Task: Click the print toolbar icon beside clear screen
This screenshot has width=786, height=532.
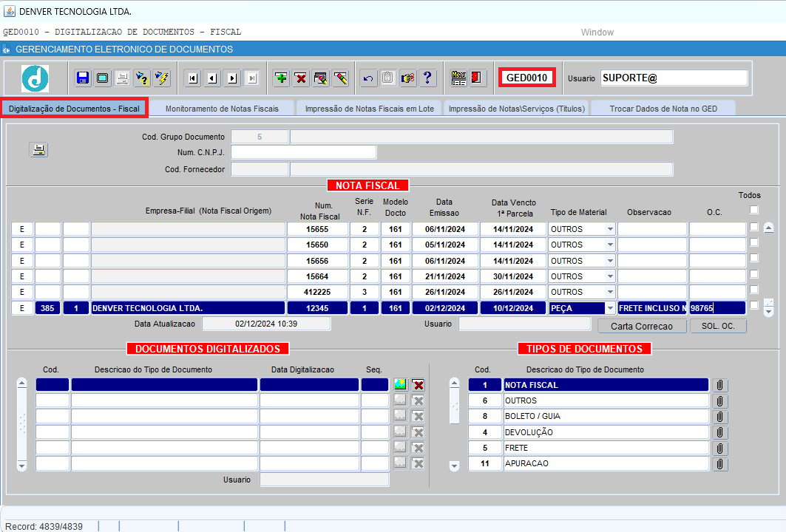Action: pyautogui.click(x=122, y=78)
